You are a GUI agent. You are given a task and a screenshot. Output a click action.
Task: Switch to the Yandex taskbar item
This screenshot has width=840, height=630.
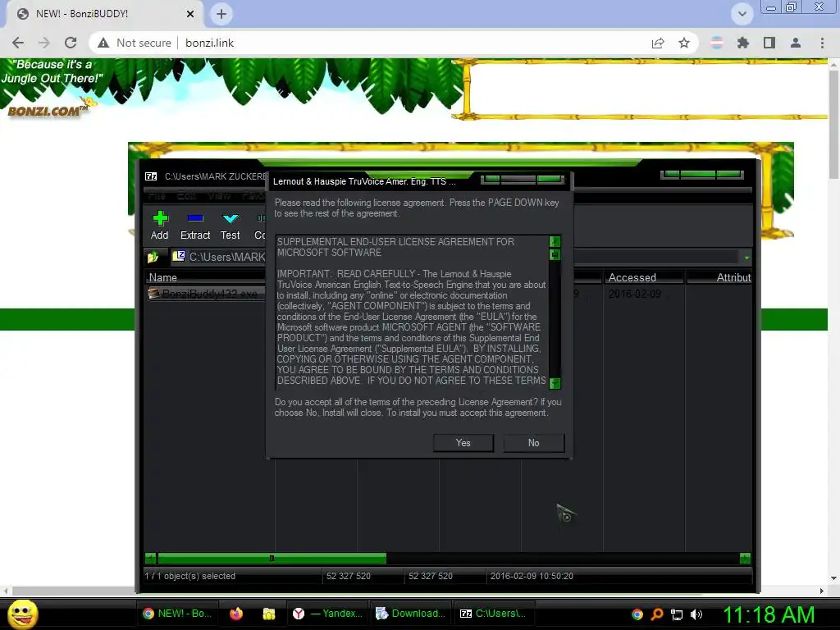click(326, 614)
